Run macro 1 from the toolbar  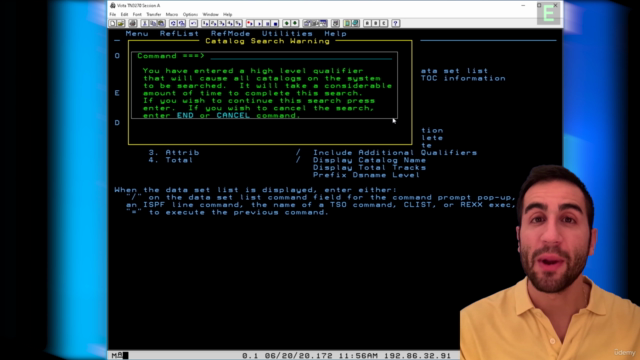(205, 23)
